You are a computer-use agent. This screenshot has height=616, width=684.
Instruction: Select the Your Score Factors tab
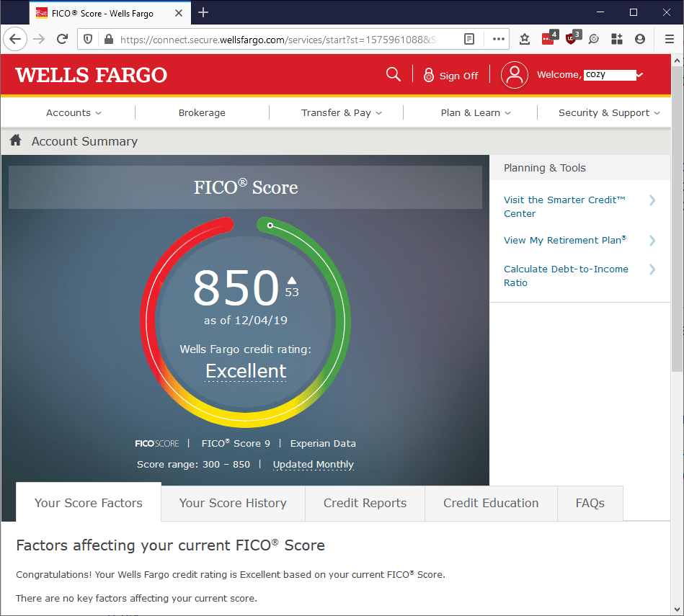tap(88, 503)
